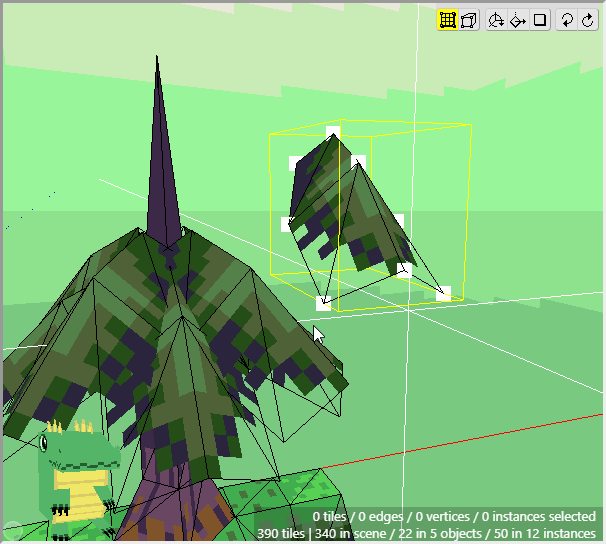
Task: Select the bottom vertex handle of selected leaf
Action: point(323,302)
